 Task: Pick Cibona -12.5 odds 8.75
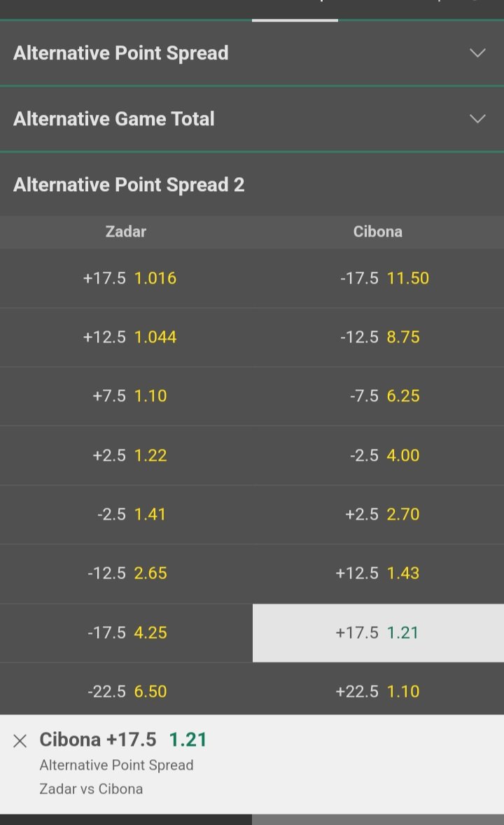tap(378, 337)
